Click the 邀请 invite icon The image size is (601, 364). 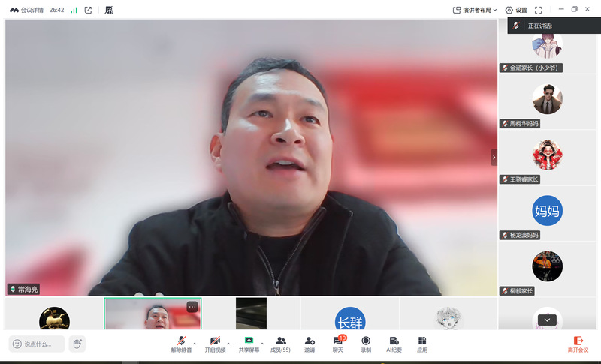310,344
